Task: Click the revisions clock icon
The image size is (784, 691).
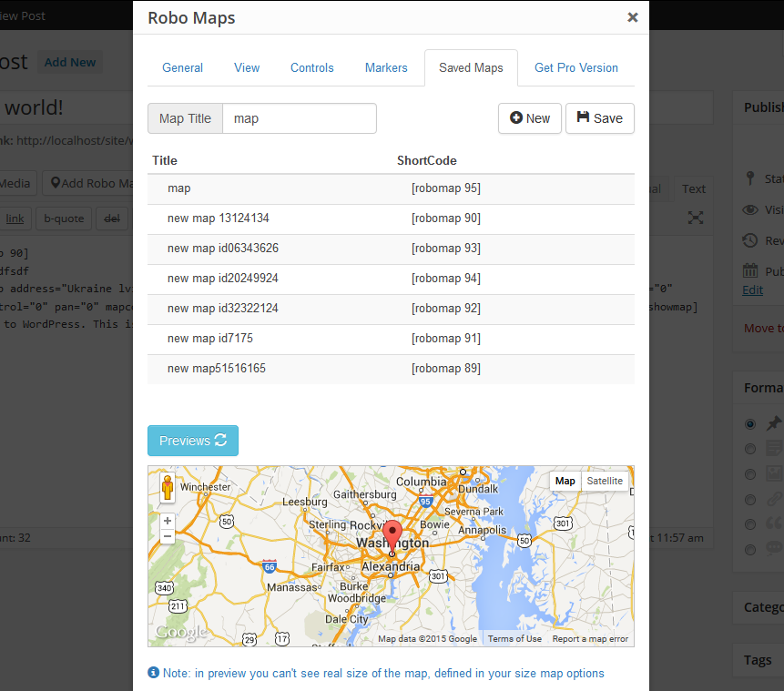Action: point(750,240)
